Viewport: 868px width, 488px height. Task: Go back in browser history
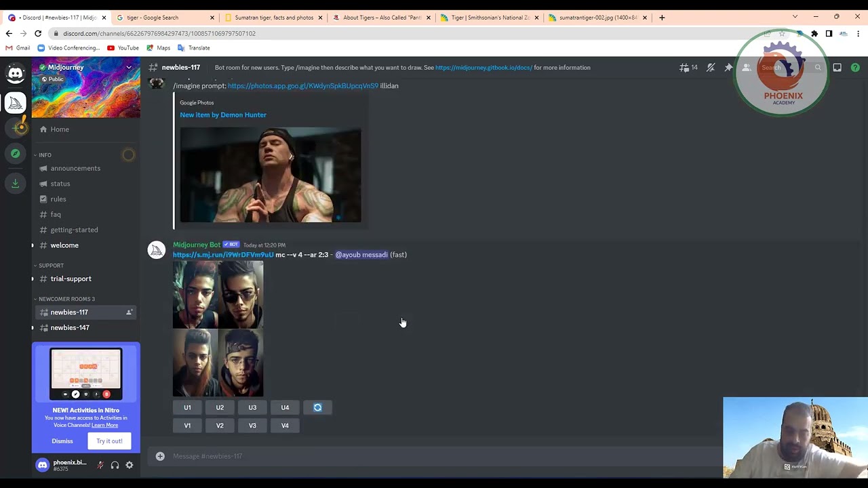click(x=9, y=33)
